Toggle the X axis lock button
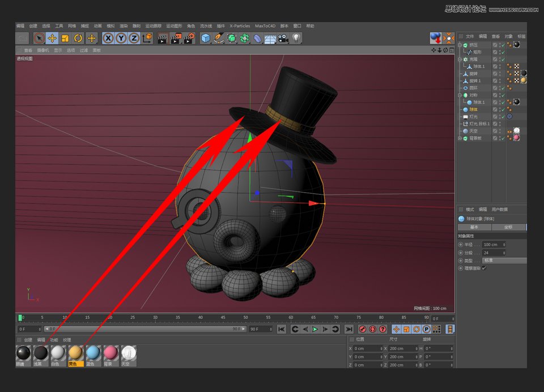The image size is (544, 392). pyautogui.click(x=108, y=38)
